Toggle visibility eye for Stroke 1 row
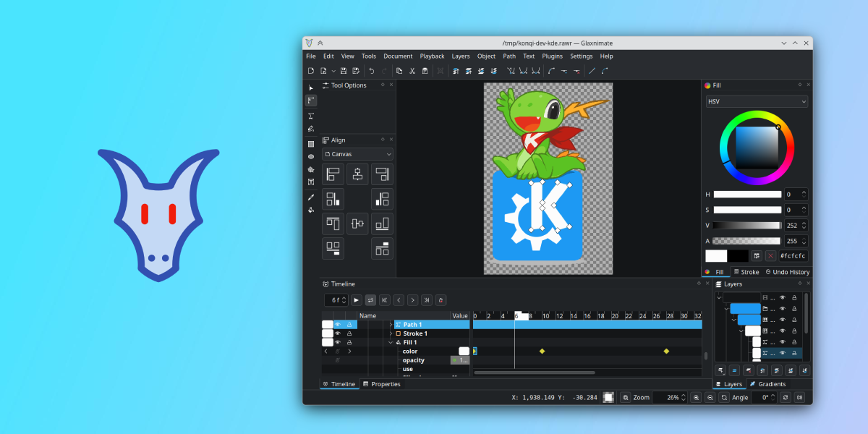868x434 pixels. pyautogui.click(x=338, y=333)
